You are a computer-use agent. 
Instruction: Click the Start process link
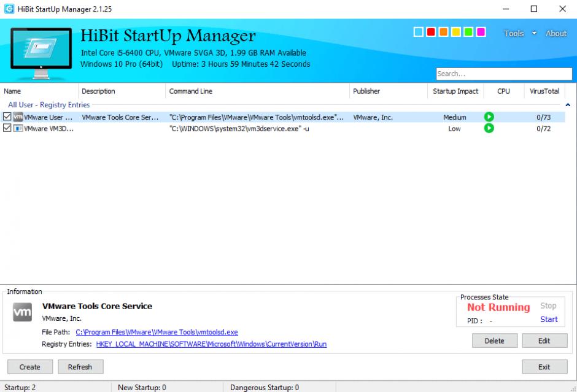point(549,320)
